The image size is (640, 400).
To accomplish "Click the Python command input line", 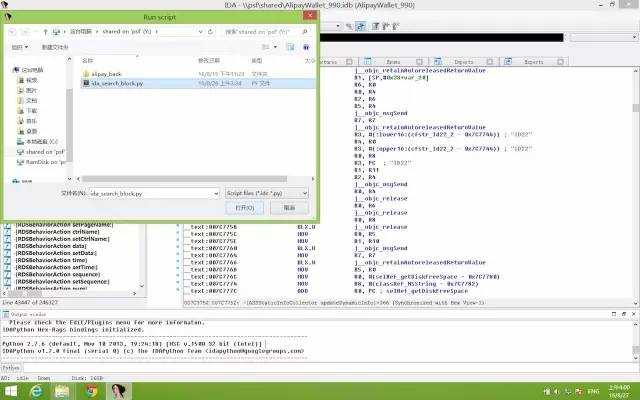I will (330, 368).
